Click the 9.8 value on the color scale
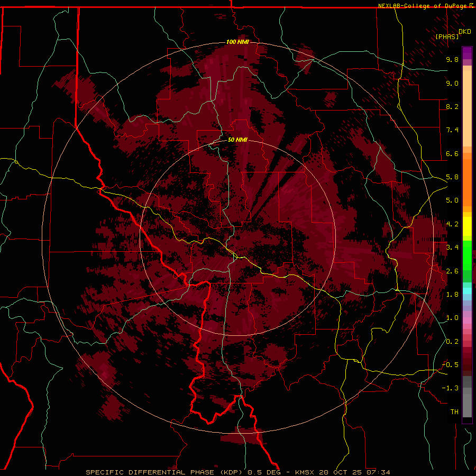This screenshot has height=476, width=476. click(x=452, y=59)
